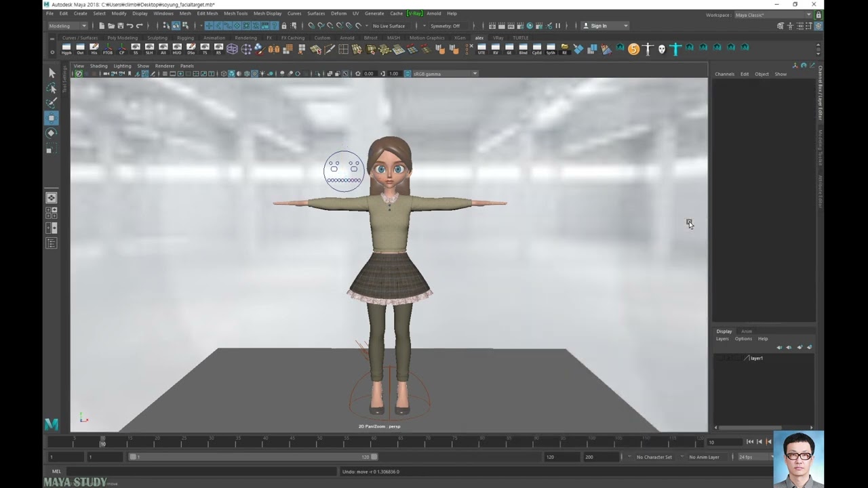
Task: Toggle use all lights in viewport
Action: [x=262, y=73]
